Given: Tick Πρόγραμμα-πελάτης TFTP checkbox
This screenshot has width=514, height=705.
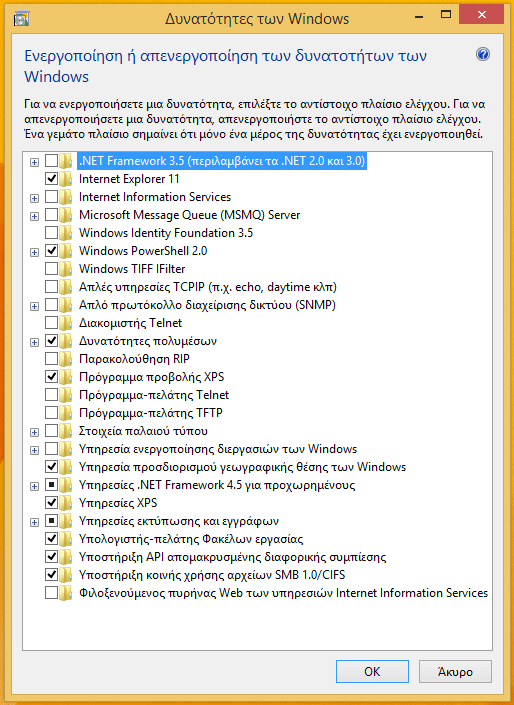Looking at the screenshot, I should click(x=51, y=412).
